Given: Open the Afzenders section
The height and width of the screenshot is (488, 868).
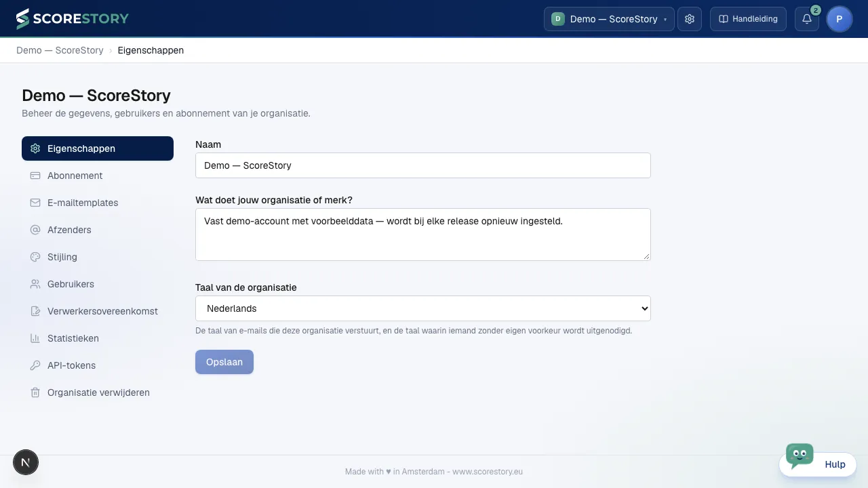Looking at the screenshot, I should coord(98,230).
